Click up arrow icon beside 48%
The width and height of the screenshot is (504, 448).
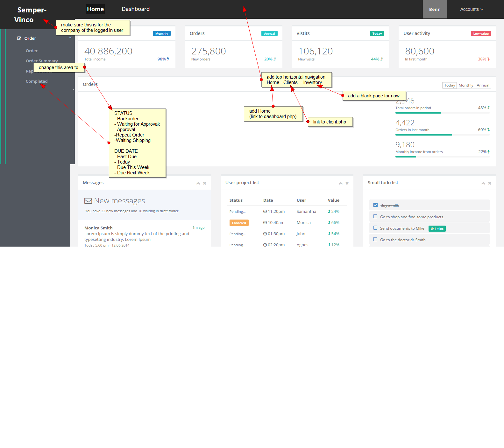point(488,108)
